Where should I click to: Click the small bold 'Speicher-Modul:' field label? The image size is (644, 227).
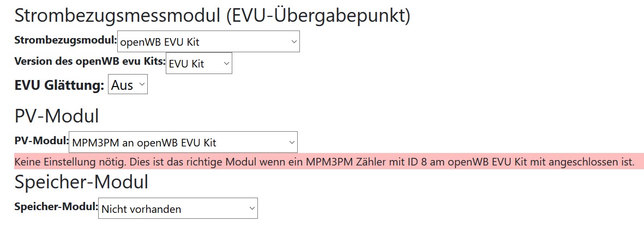click(x=56, y=206)
